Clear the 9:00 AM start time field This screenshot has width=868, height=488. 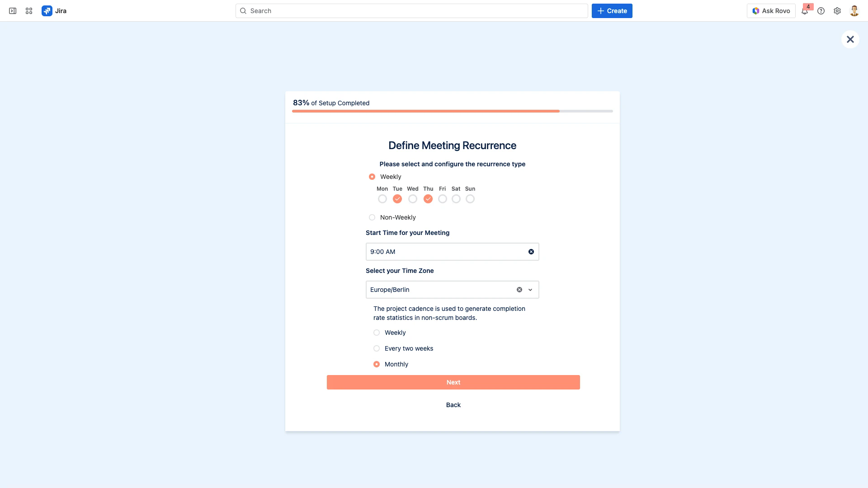[531, 252]
